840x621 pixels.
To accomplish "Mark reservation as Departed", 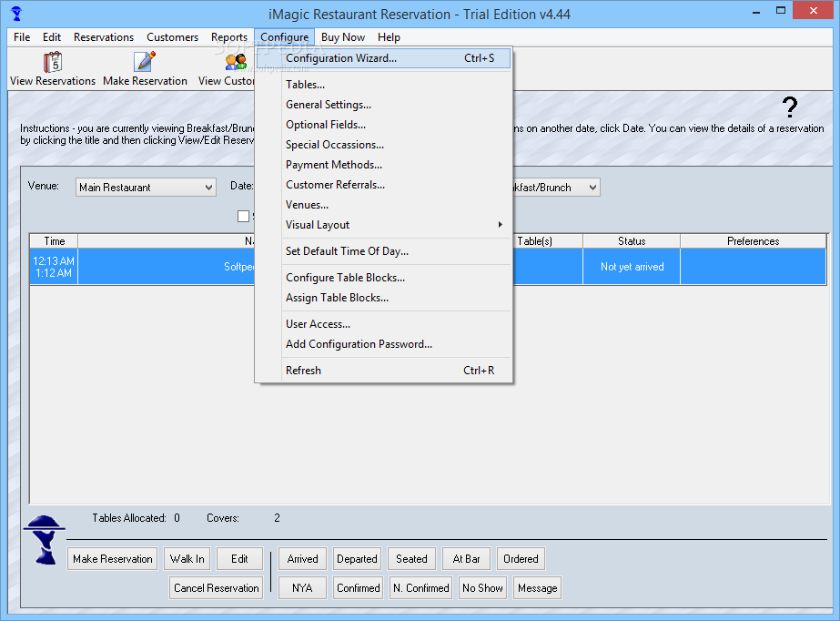I will point(357,559).
